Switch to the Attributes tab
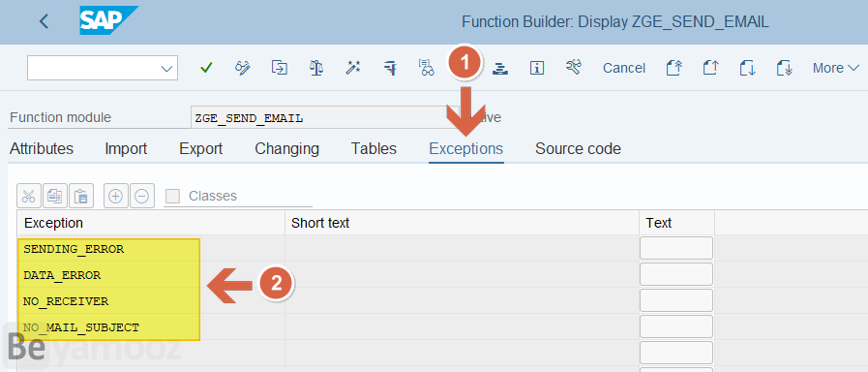Screen dimensions: 868x372 tap(42, 148)
